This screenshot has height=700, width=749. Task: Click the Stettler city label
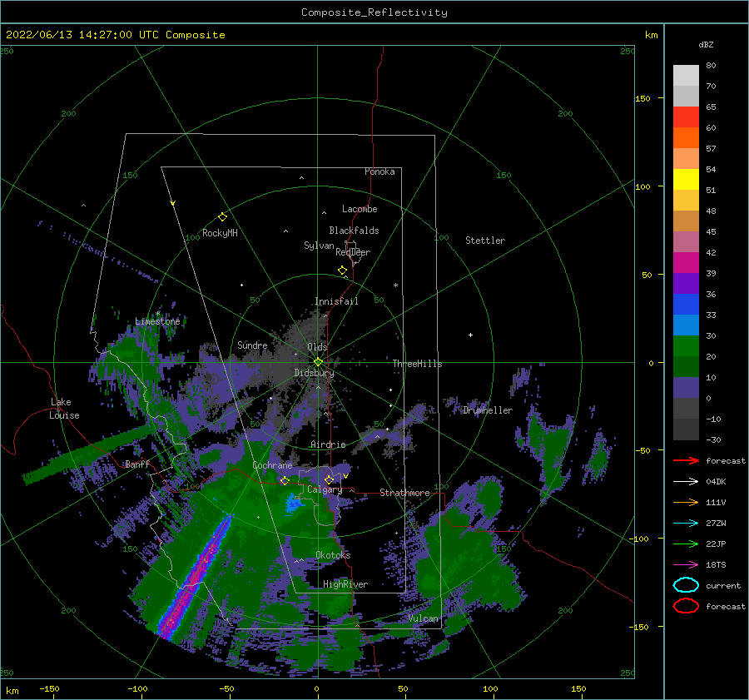tap(485, 241)
